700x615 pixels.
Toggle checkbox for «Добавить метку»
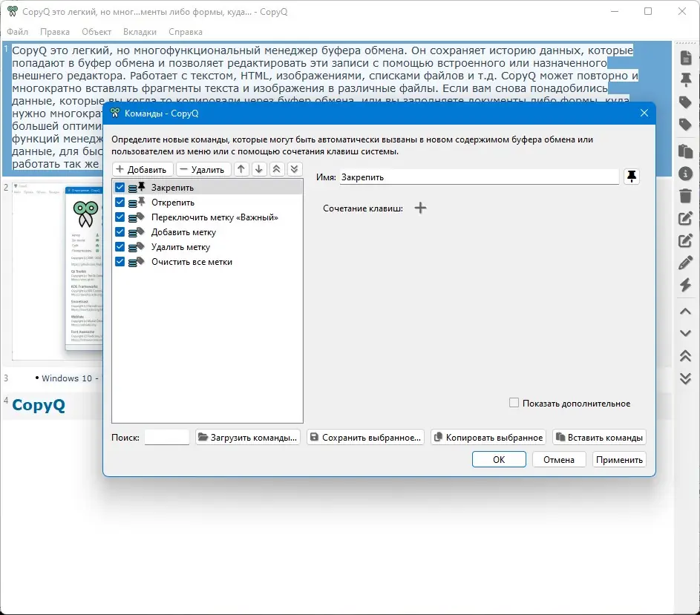pyautogui.click(x=120, y=232)
